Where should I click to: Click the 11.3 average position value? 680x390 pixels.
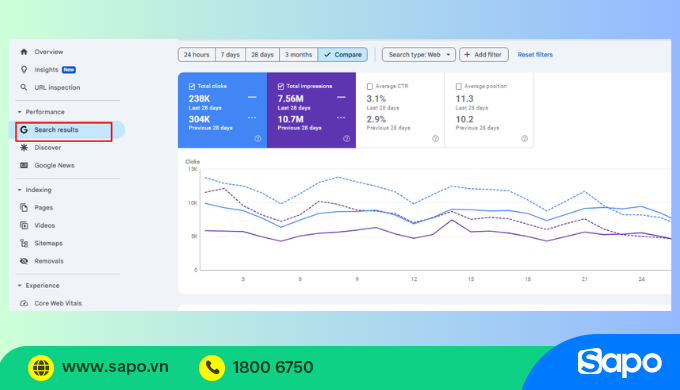tap(464, 99)
